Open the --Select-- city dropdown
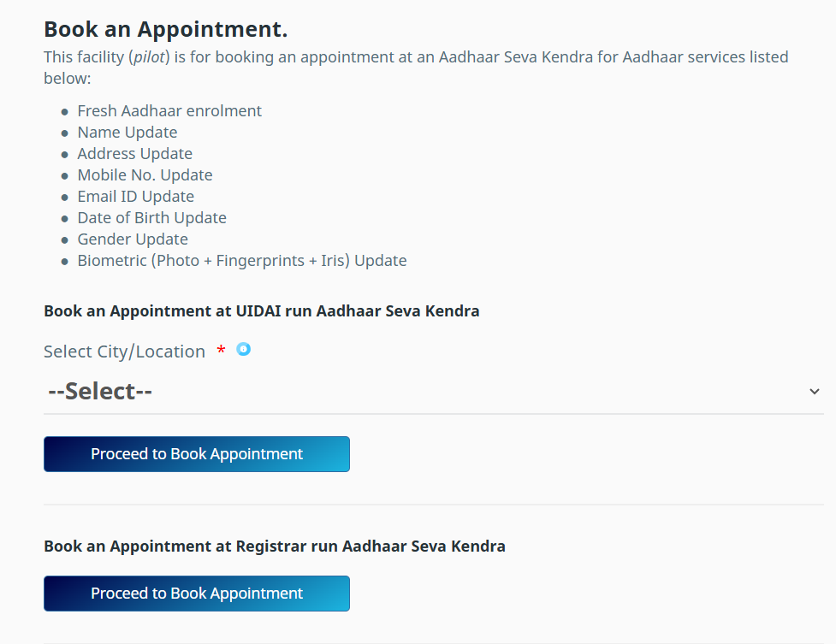Screen dimensions: 836x644 434,392
